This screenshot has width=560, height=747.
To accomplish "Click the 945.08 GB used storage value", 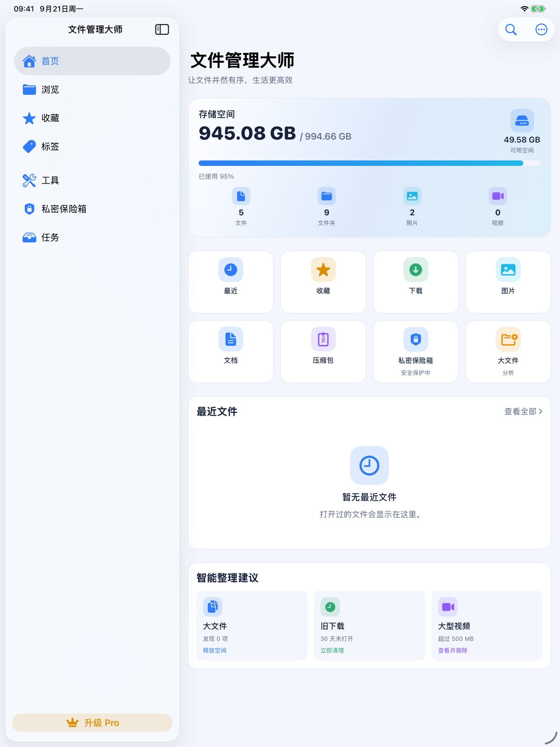I will pos(247,133).
